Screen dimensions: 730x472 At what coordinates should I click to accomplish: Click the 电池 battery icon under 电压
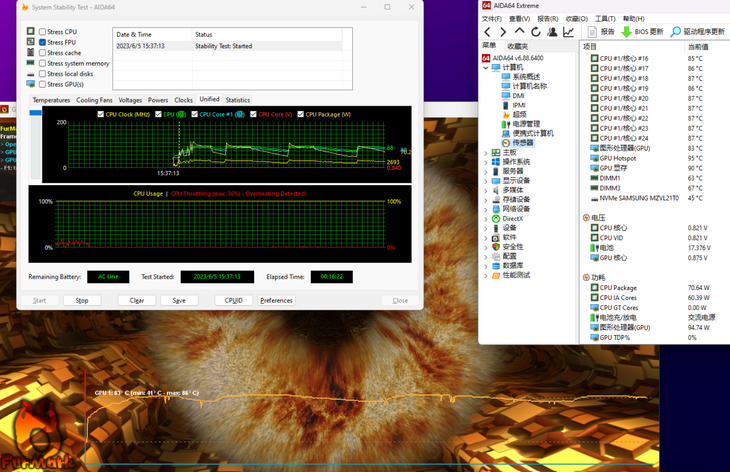point(595,248)
